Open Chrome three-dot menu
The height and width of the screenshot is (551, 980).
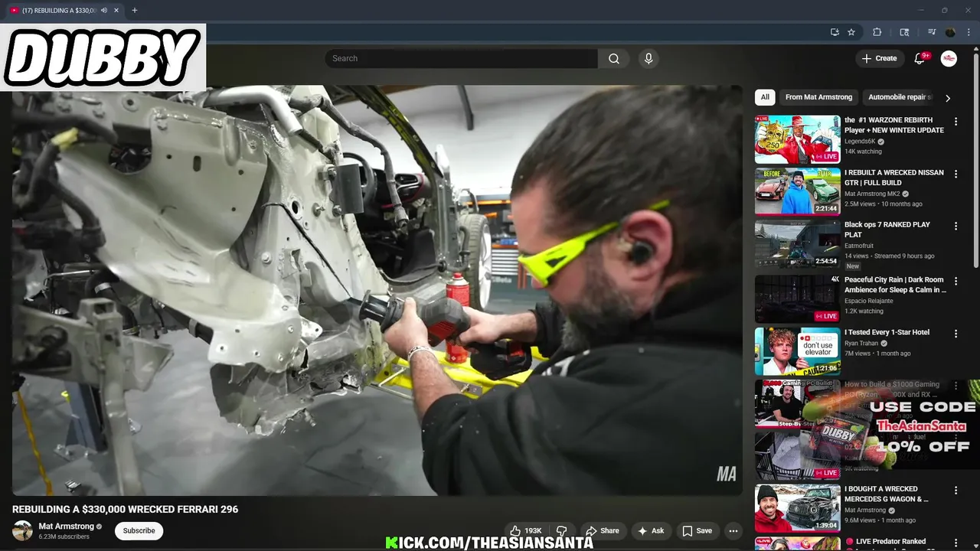pyautogui.click(x=968, y=32)
